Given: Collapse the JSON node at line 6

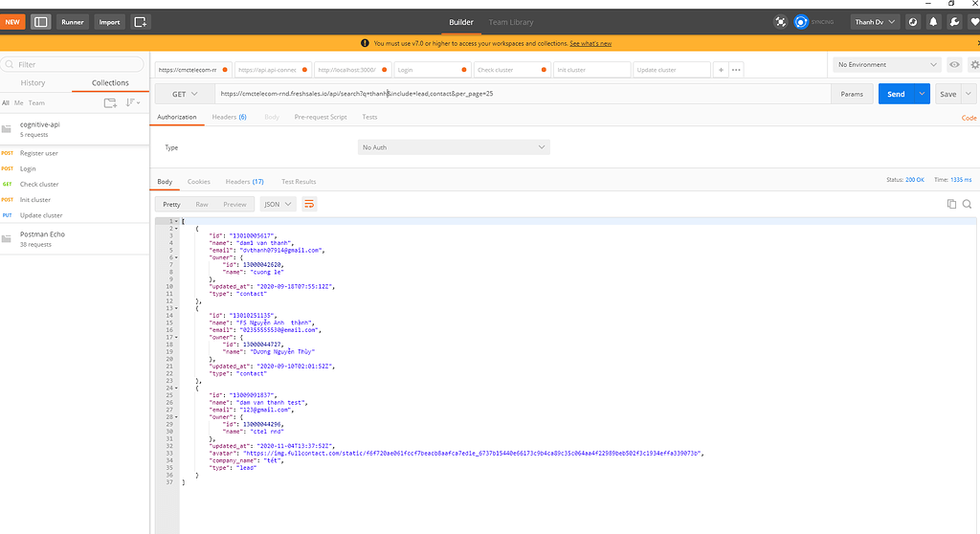Looking at the screenshot, I should [x=175, y=257].
